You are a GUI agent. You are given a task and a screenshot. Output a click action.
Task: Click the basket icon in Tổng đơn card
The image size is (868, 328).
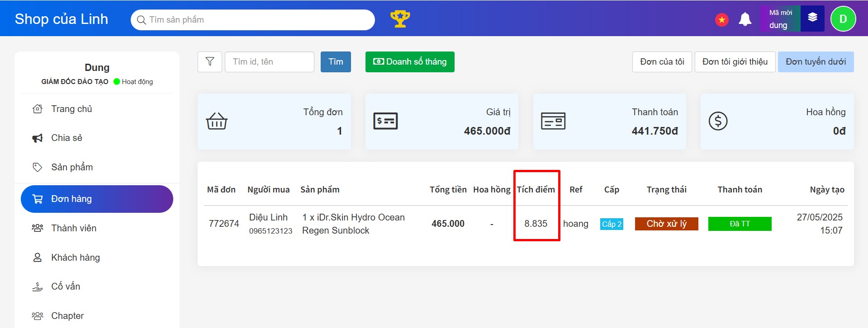pyautogui.click(x=217, y=121)
